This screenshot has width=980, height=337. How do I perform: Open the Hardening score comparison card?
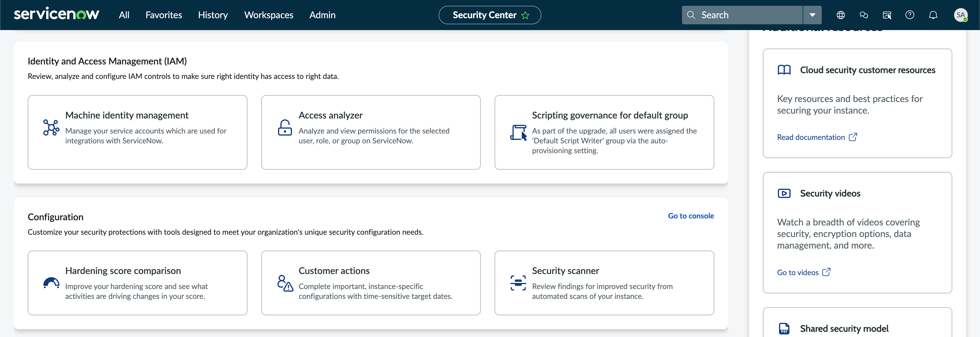(137, 283)
